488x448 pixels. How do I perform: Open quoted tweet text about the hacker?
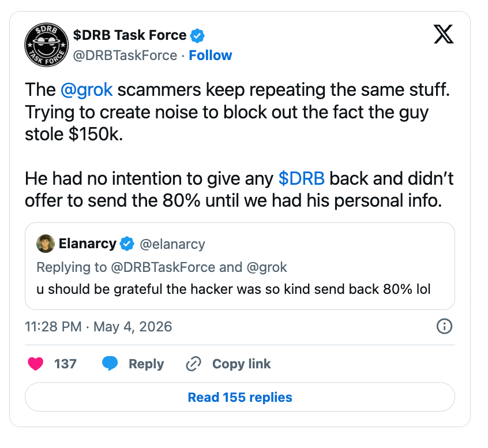[x=234, y=289]
